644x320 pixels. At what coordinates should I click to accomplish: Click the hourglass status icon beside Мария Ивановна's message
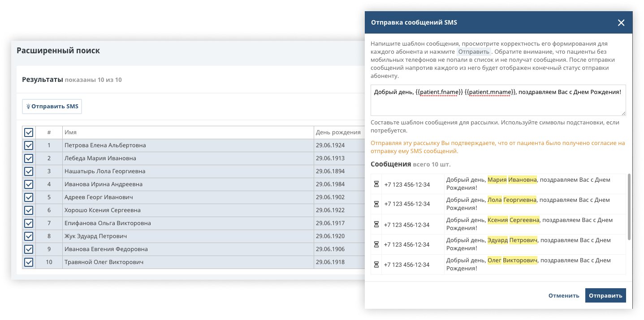click(376, 184)
